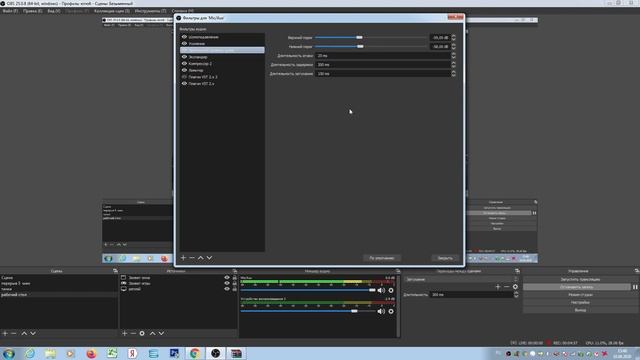Image resolution: width=640 pixels, height=360 pixels.
Task: Undock the Scenes panel
Action: [x=115, y=271]
